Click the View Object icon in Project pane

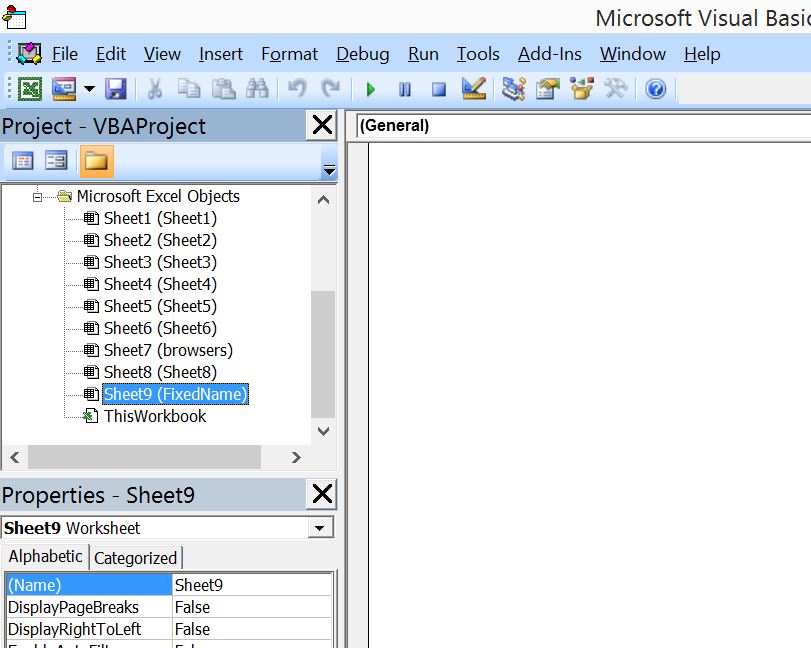point(56,161)
